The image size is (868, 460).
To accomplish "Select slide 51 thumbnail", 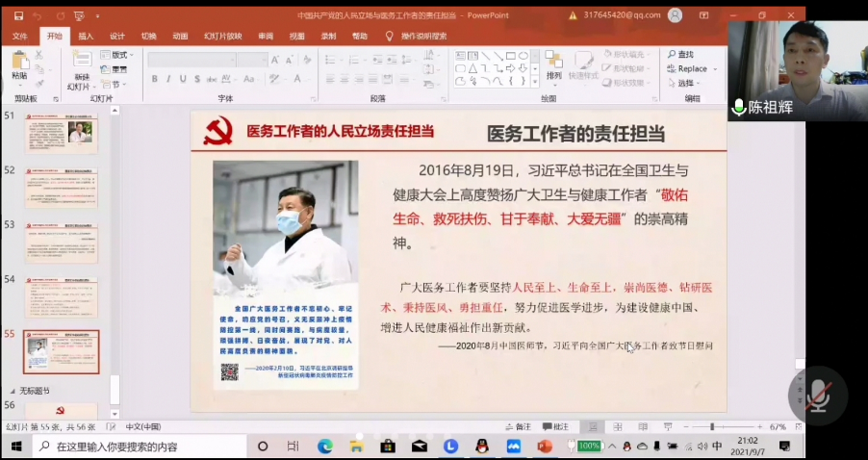I will [x=61, y=134].
